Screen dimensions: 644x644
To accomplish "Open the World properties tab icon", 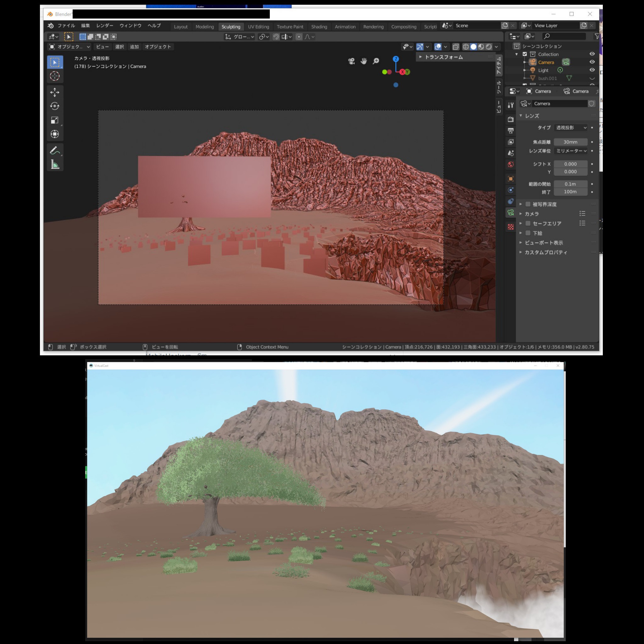I will pos(510,164).
